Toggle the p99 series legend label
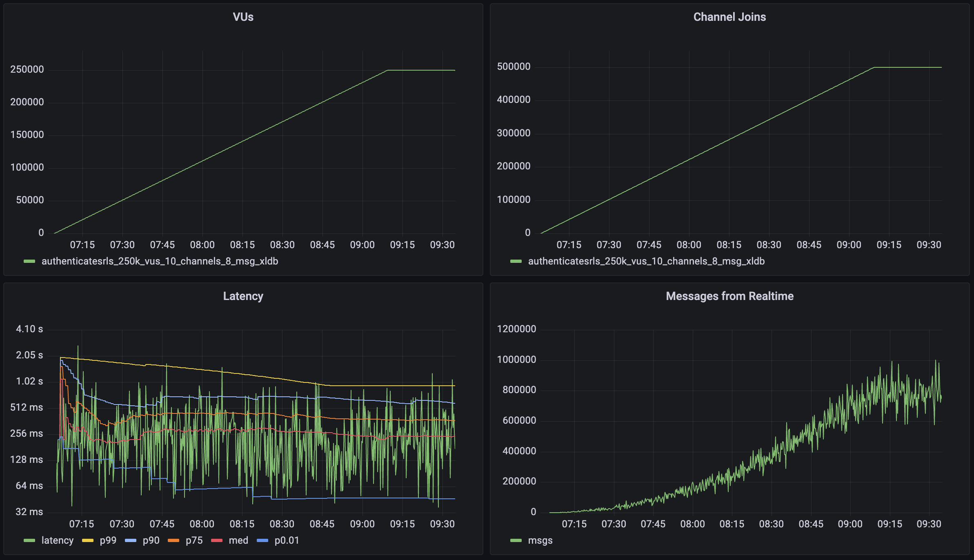The width and height of the screenshot is (974, 560). pos(108,540)
